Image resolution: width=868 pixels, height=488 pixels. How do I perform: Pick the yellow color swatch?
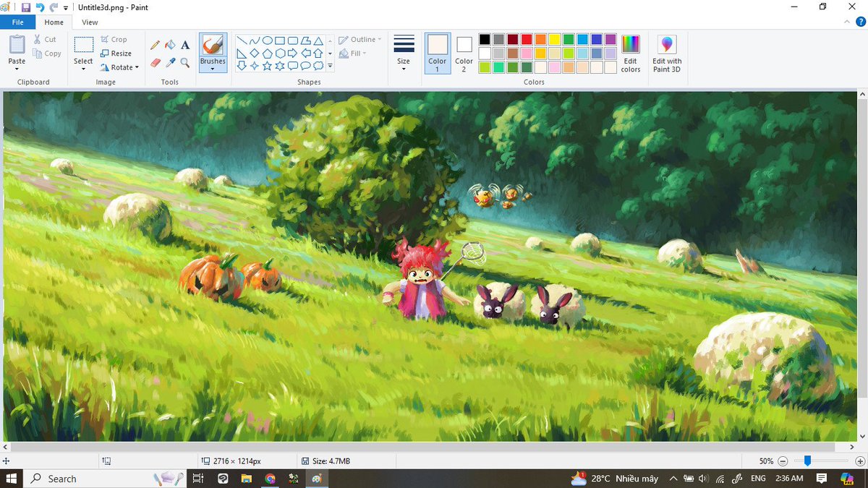[555, 39]
